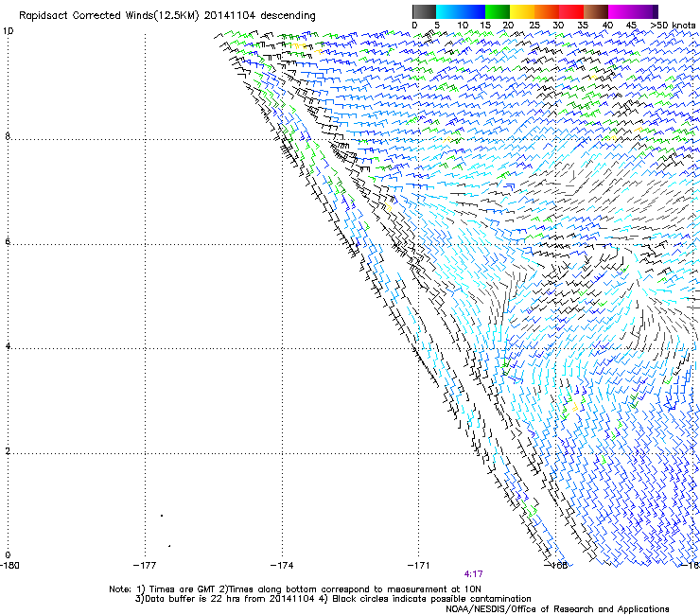The width and height of the screenshot is (700, 615).
Task: Click the color legend label '25'
Action: pos(534,26)
